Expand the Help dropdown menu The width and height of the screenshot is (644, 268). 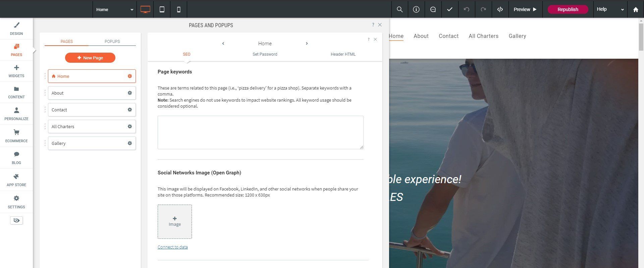click(x=610, y=9)
